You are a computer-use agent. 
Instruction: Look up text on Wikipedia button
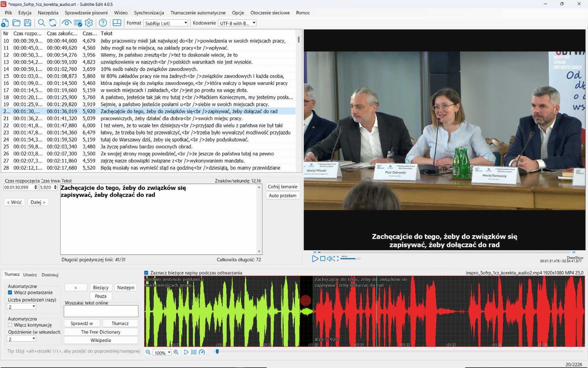pos(101,340)
